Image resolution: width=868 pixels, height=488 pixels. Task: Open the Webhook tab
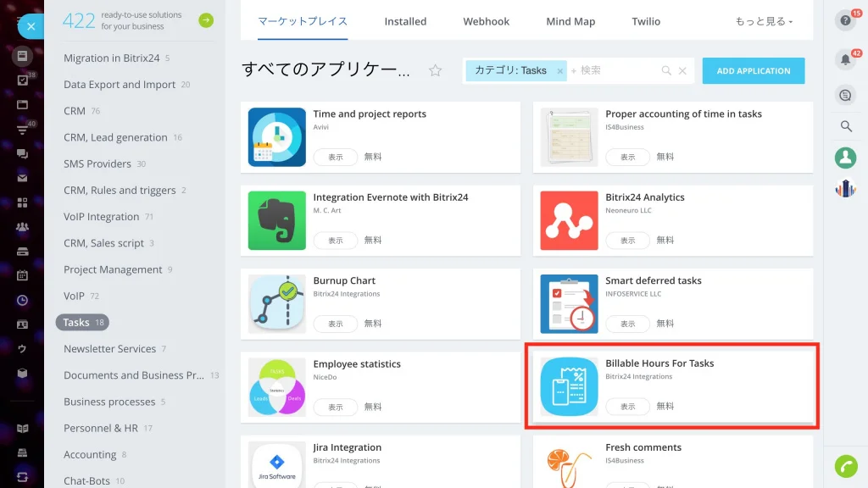coord(486,21)
